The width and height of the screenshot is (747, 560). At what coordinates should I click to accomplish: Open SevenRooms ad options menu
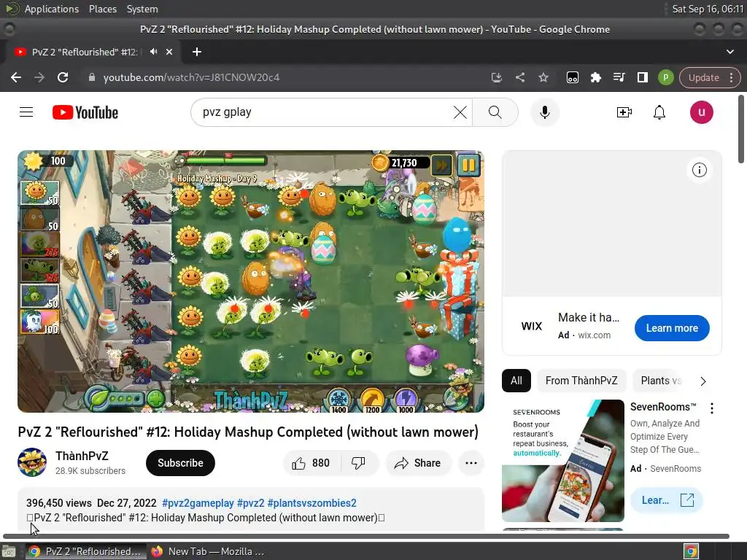click(712, 408)
